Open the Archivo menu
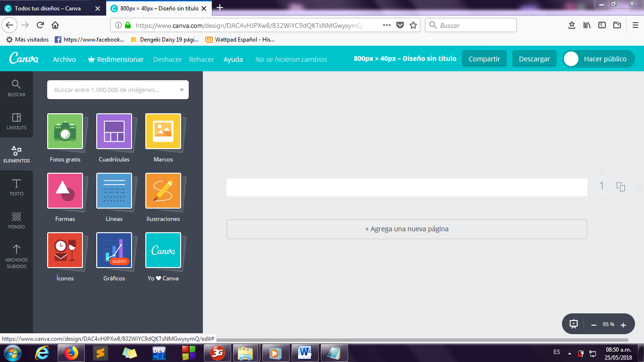This screenshot has height=362, width=644. (x=64, y=59)
